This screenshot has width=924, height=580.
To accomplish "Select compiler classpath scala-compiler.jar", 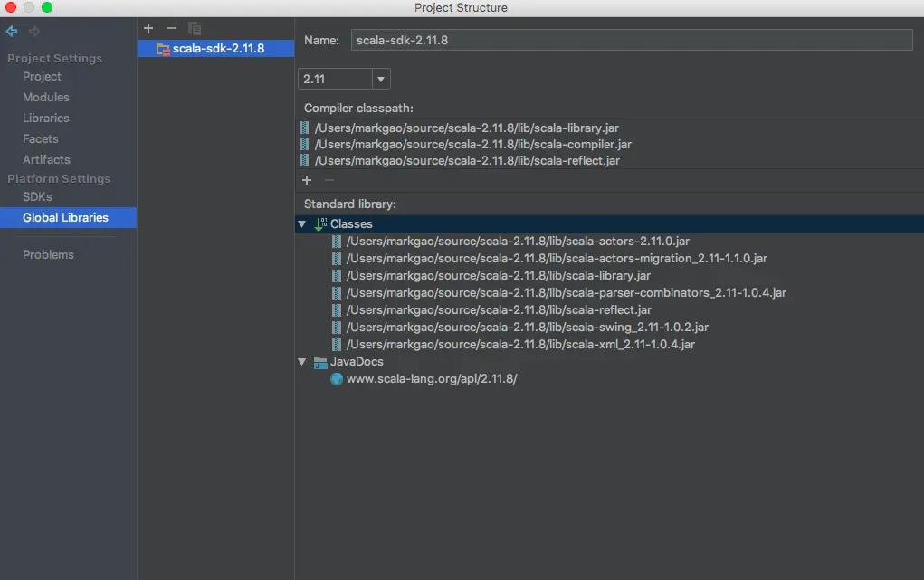I will click(473, 145).
